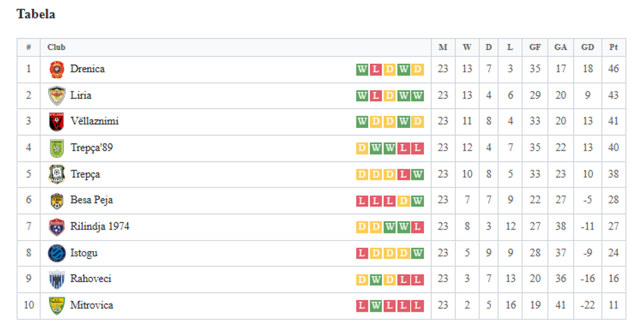
Task: Click the Istogu club crest icon
Action: 57,253
